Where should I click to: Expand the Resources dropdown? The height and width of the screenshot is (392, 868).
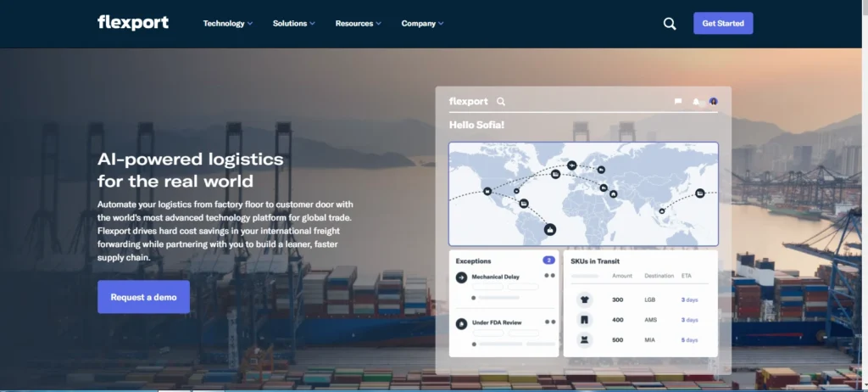[x=359, y=24]
